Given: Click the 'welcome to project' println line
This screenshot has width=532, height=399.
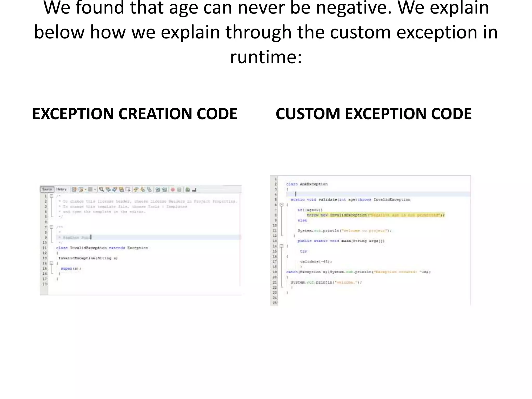Looking at the screenshot, I should pyautogui.click(x=345, y=230).
